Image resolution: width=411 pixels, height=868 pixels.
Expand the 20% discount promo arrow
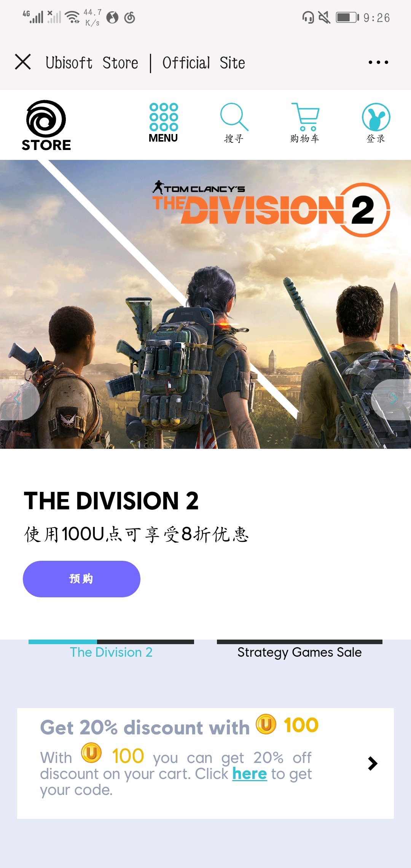(373, 763)
